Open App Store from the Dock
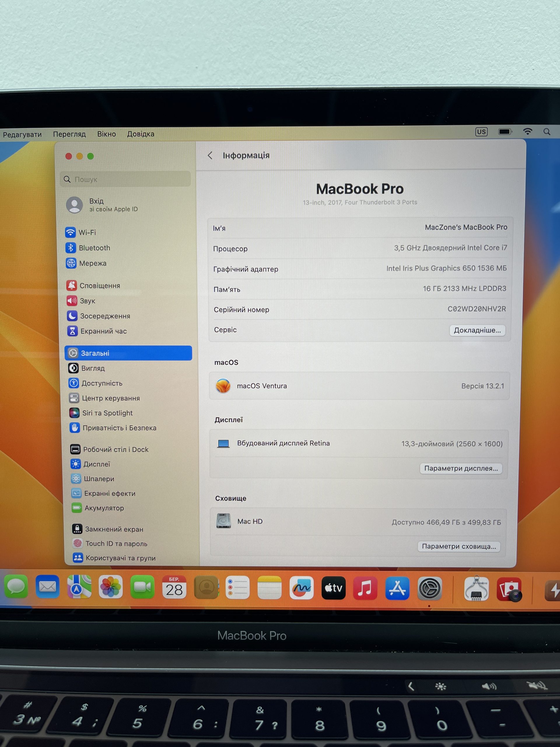Viewport: 560px width, 747px height. tap(397, 589)
